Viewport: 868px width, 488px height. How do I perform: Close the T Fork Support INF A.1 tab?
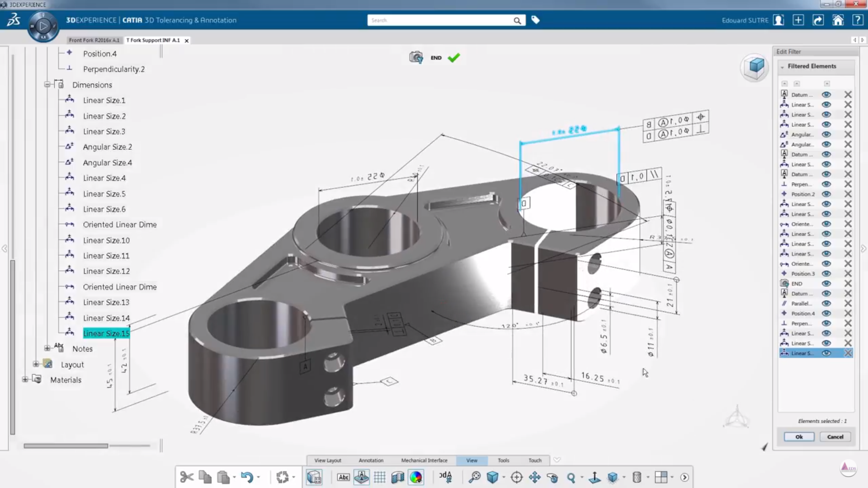(186, 41)
